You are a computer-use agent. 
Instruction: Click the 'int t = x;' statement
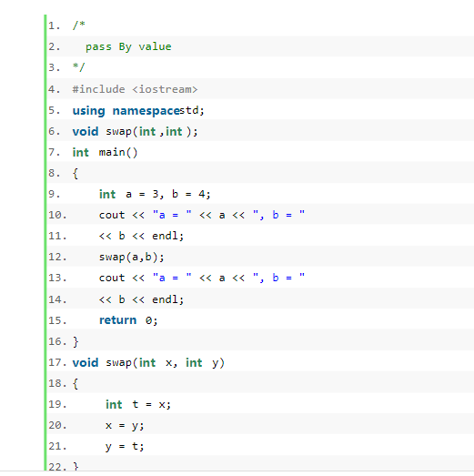tap(138, 404)
